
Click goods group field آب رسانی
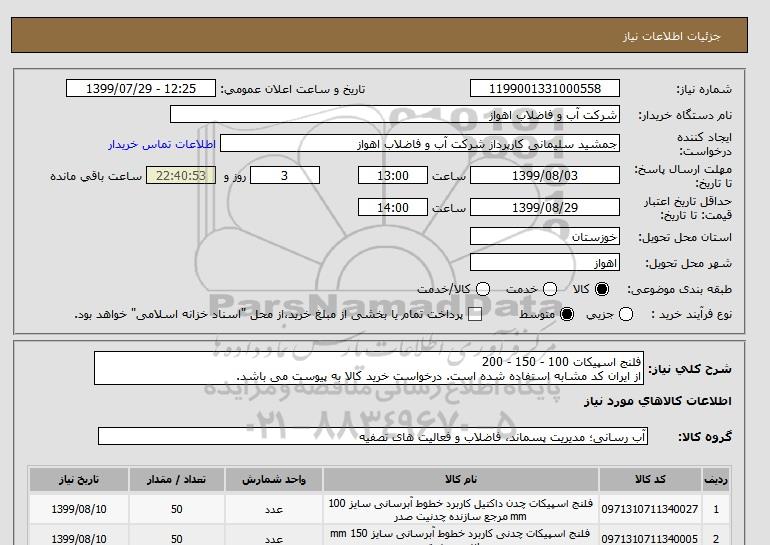coord(373,436)
